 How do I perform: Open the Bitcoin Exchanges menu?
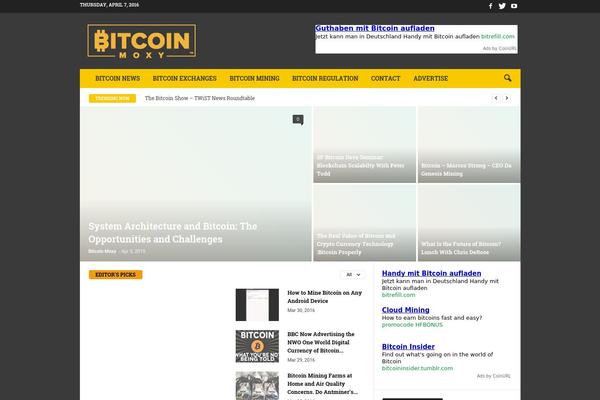point(184,78)
